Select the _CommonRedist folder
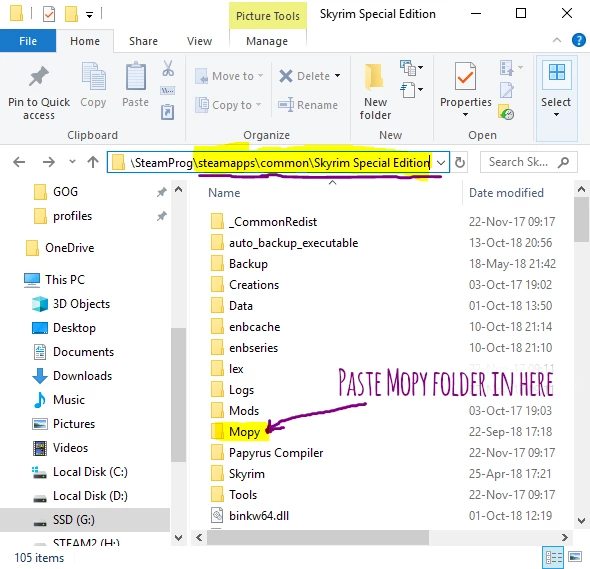Image resolution: width=590 pixels, height=569 pixels. click(x=273, y=222)
